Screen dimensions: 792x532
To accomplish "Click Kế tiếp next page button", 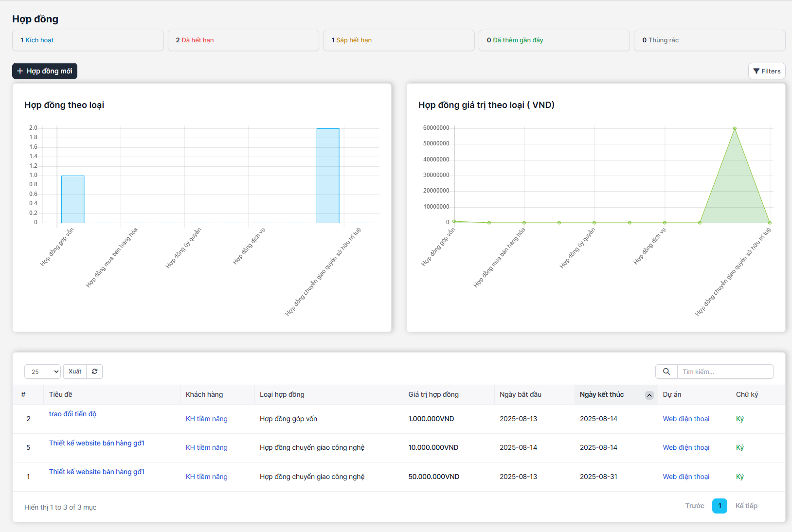I will coord(746,506).
